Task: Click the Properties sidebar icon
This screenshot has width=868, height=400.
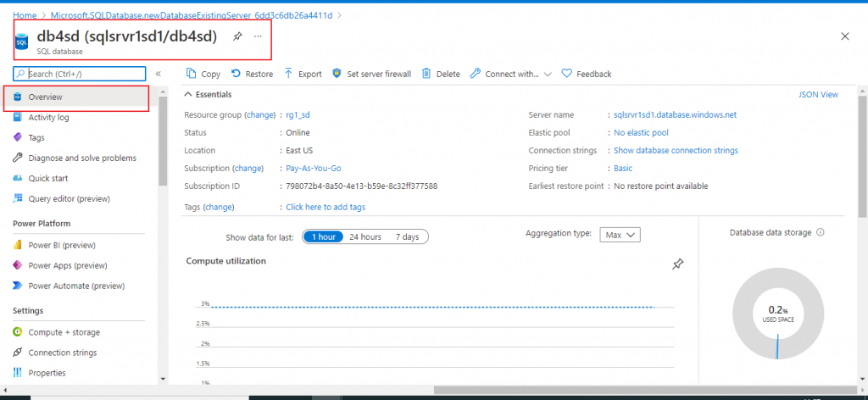Action: pos(17,373)
